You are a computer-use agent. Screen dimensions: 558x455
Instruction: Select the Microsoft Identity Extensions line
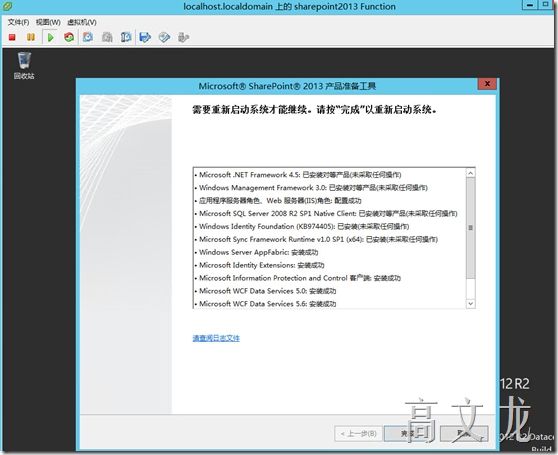259,265
